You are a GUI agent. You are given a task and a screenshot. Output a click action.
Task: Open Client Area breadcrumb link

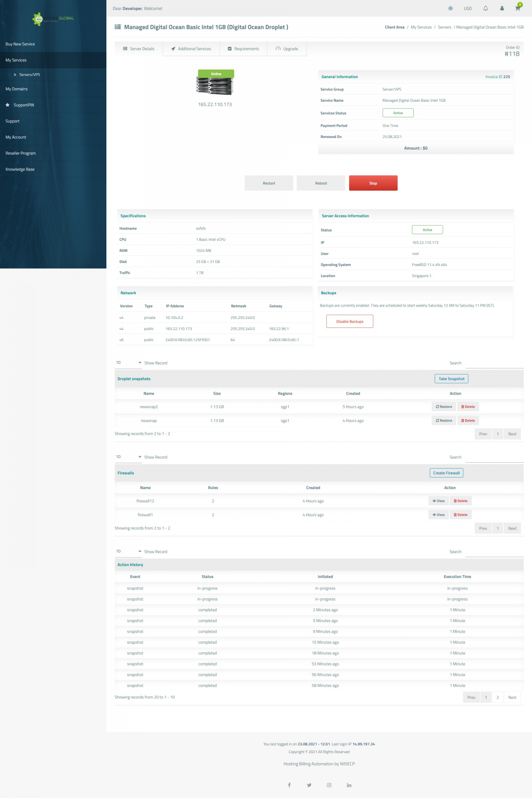(x=394, y=27)
